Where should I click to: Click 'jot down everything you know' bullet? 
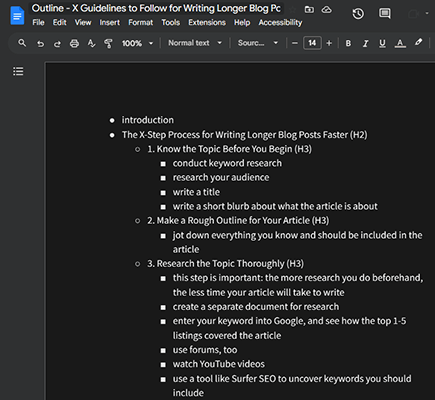coord(297,242)
